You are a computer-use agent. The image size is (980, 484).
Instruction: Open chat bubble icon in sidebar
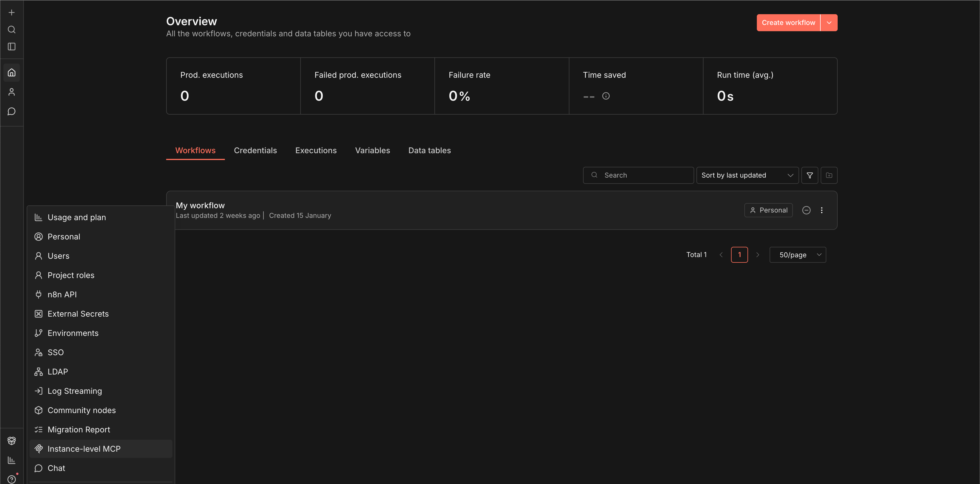(11, 111)
